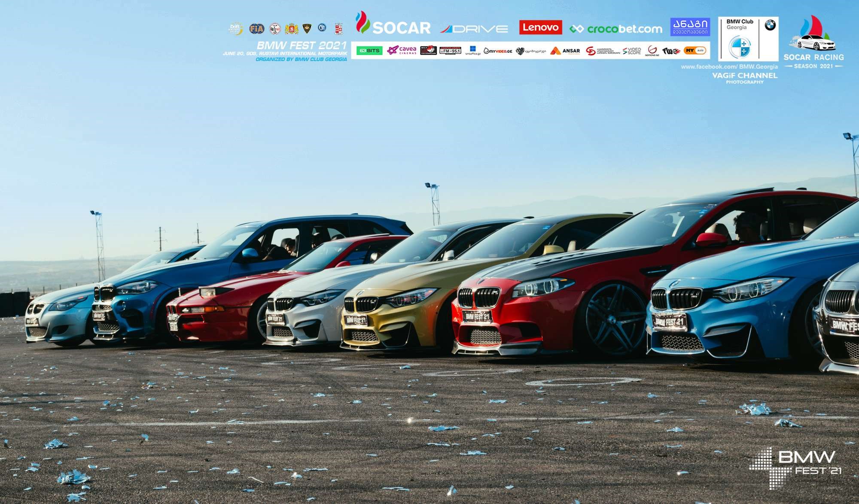Viewport: 859px width, 504px height.
Task: Click the blue Georgian-text sponsor badge
Action: pos(690,27)
